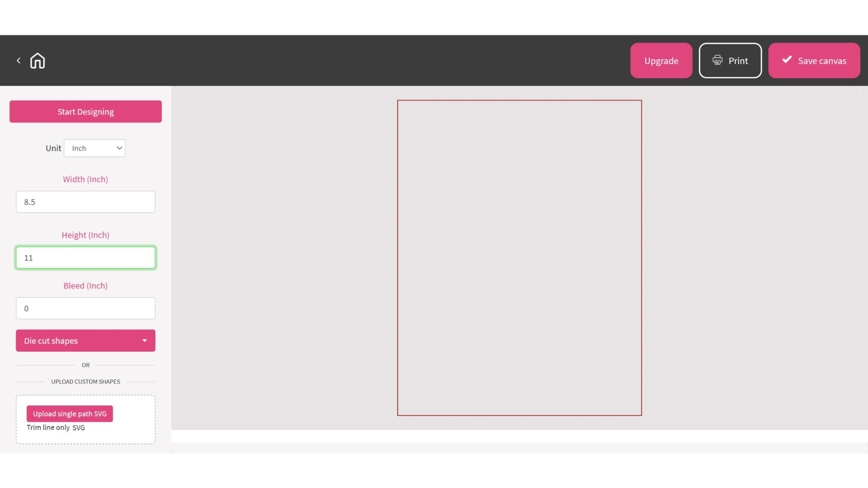Select Inch from the unit dropdown
This screenshot has width=868, height=488.
[x=94, y=148]
